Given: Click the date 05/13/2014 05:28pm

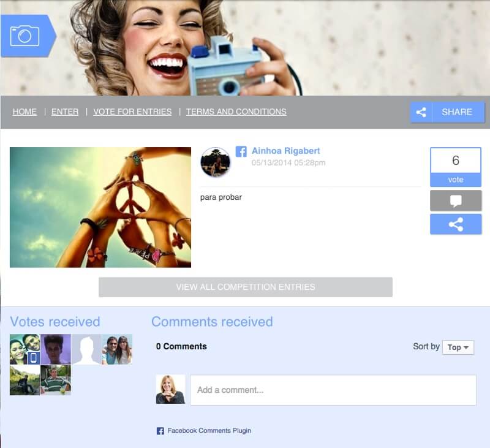Looking at the screenshot, I should pyautogui.click(x=288, y=162).
